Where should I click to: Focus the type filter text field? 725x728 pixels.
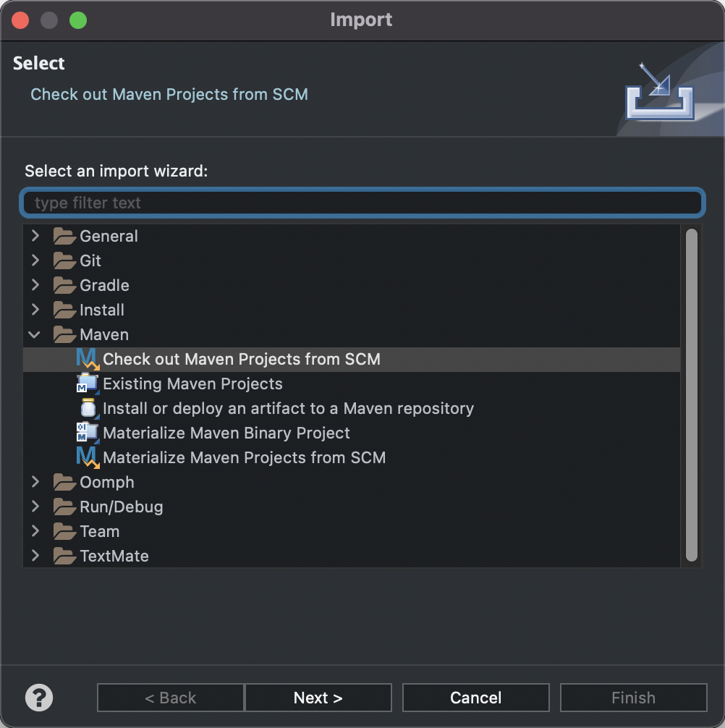coord(362,203)
